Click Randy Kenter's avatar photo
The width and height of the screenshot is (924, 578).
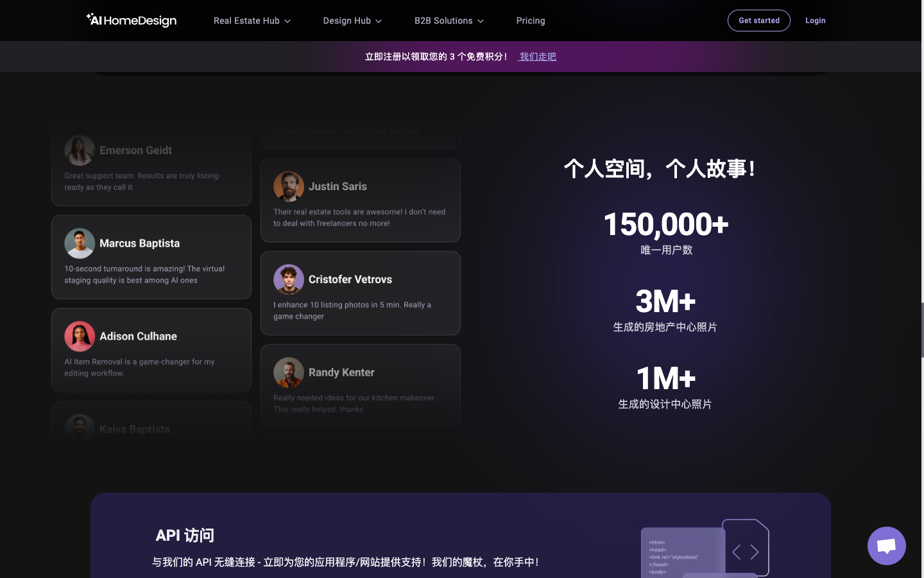pyautogui.click(x=289, y=372)
